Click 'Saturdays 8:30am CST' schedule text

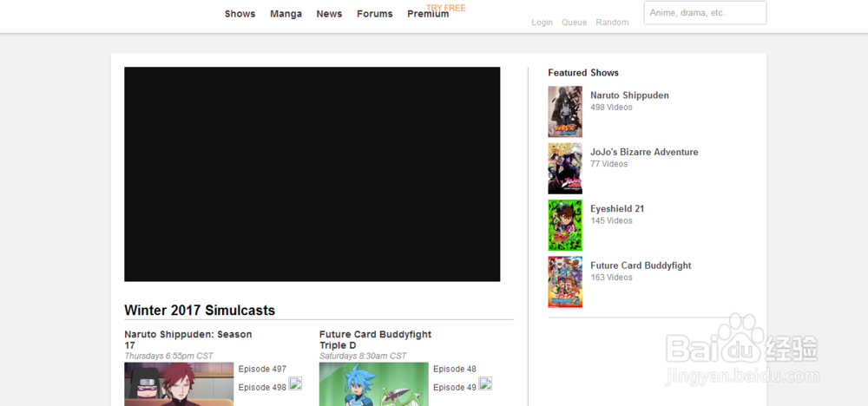(363, 356)
